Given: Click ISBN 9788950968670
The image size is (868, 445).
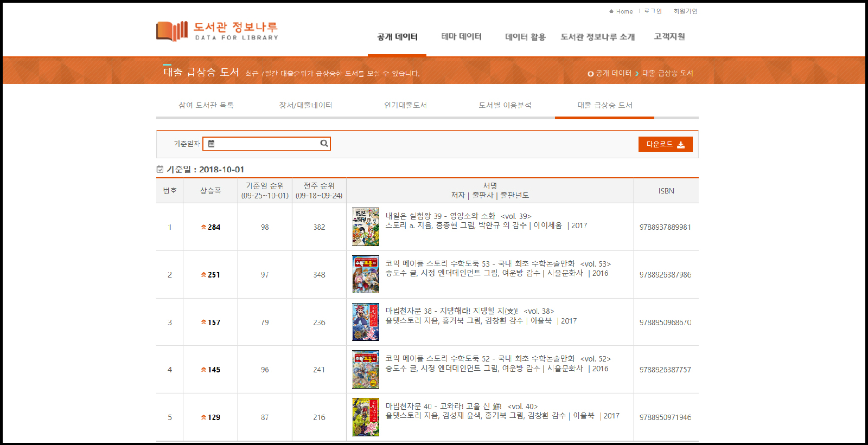Looking at the screenshot, I should [x=665, y=323].
